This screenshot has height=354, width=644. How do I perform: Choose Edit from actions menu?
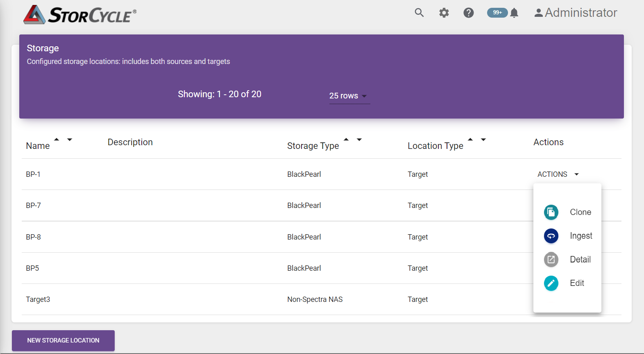pyautogui.click(x=577, y=283)
